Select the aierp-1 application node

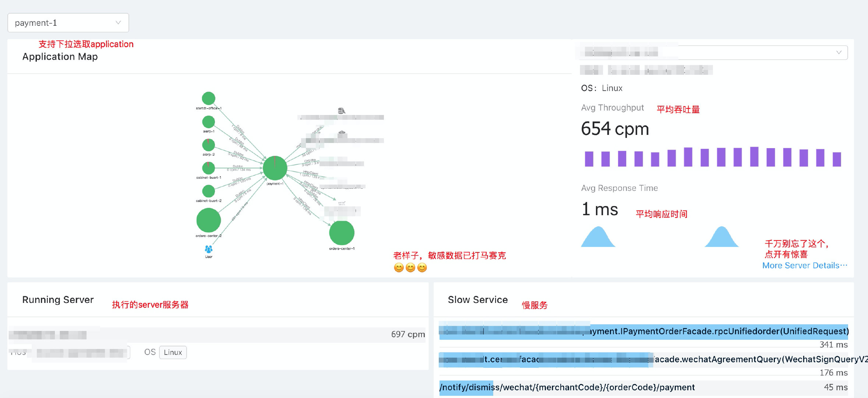pos(208,122)
